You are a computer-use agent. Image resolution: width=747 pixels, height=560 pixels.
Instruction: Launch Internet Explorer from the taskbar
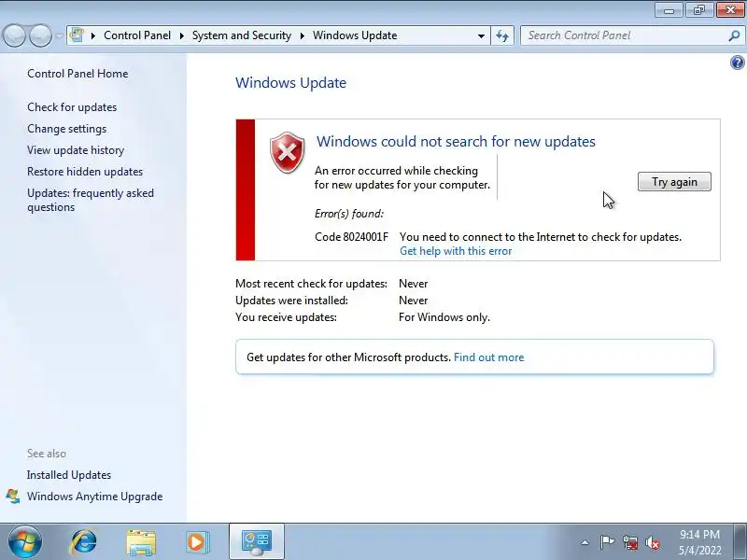83,542
